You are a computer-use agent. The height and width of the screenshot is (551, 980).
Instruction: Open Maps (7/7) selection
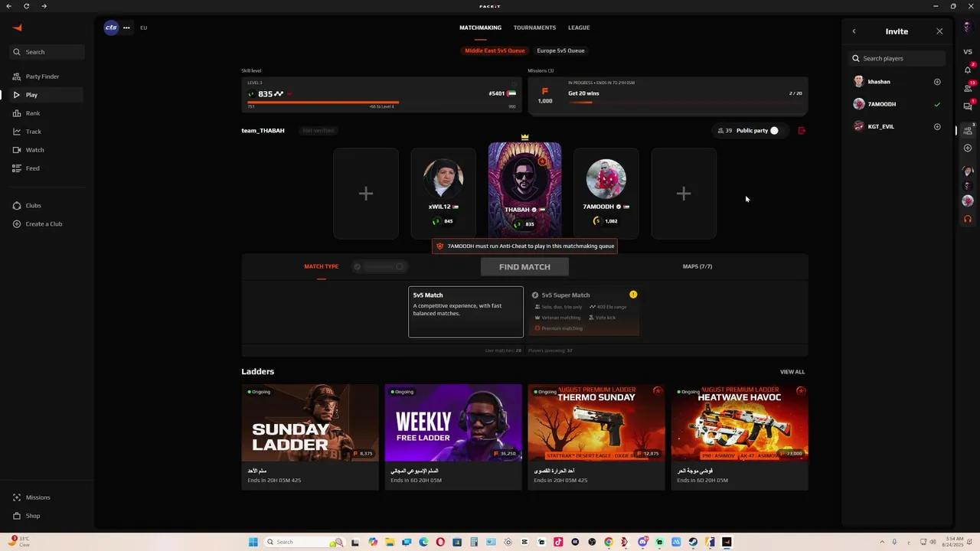pos(697,266)
